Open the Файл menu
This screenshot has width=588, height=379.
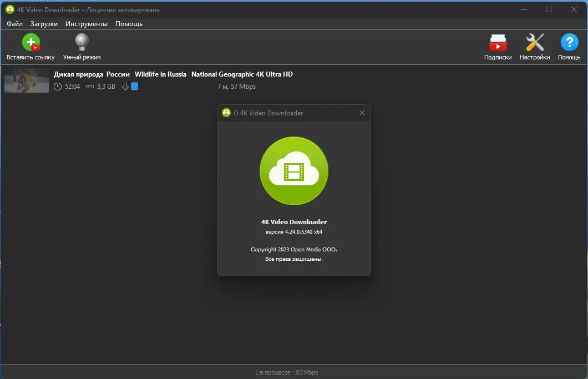tap(14, 24)
